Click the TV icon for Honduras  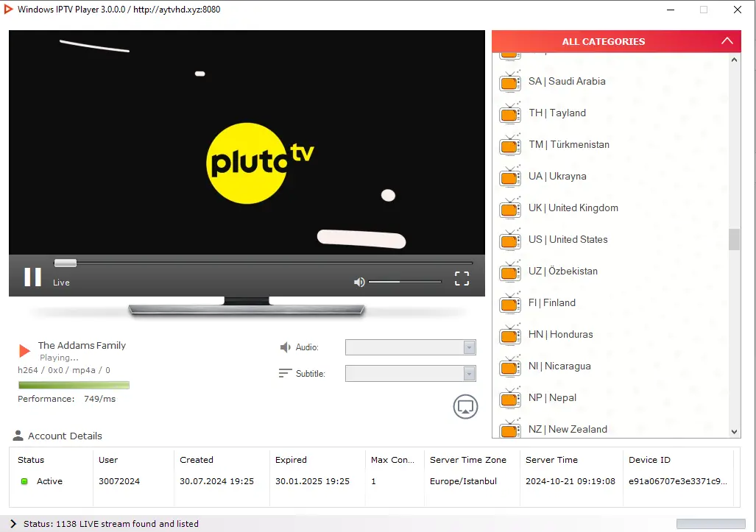tap(510, 334)
